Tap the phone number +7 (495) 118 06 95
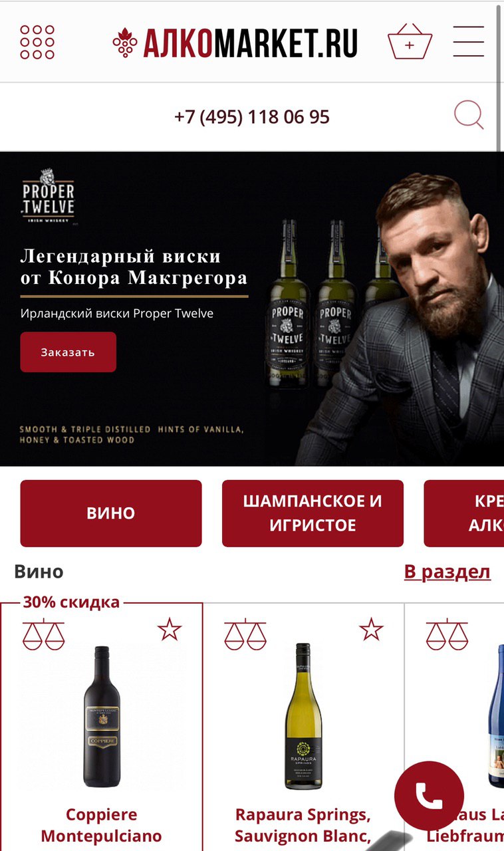The image size is (504, 851). (252, 117)
